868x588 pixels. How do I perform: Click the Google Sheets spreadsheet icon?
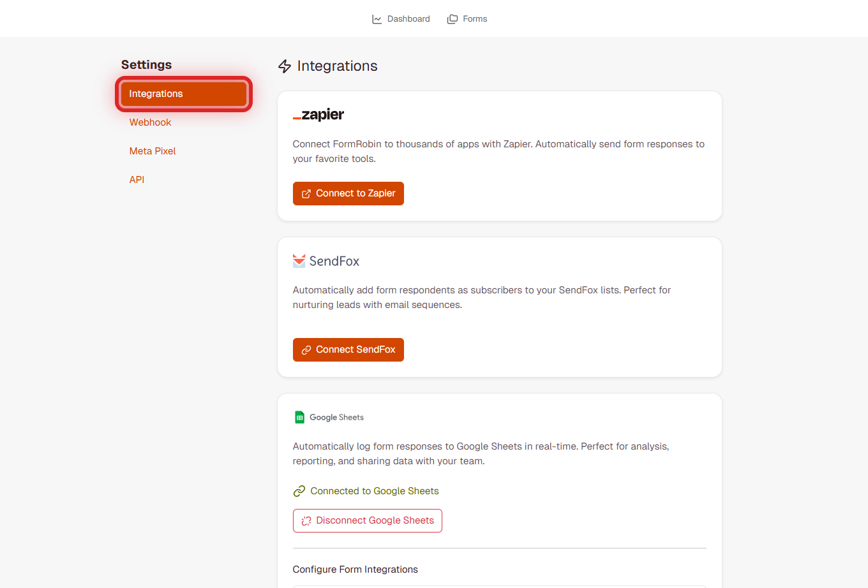[x=299, y=416]
